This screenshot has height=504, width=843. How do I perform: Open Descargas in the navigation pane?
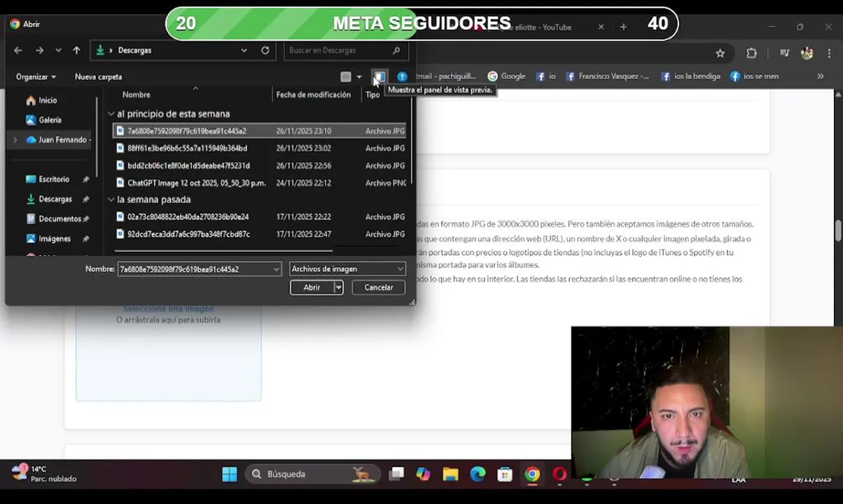[55, 199]
